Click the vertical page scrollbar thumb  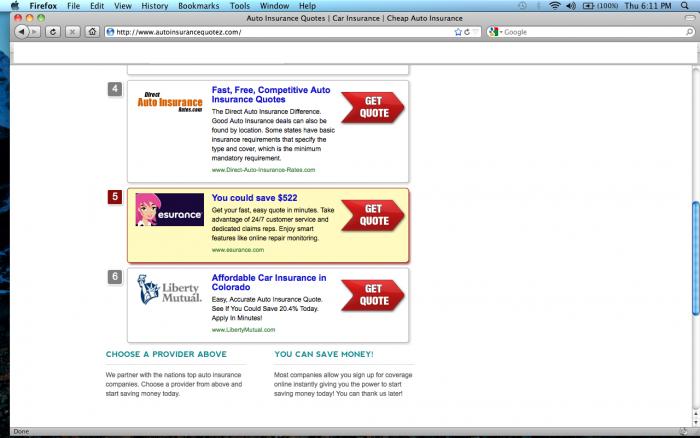(x=696, y=259)
